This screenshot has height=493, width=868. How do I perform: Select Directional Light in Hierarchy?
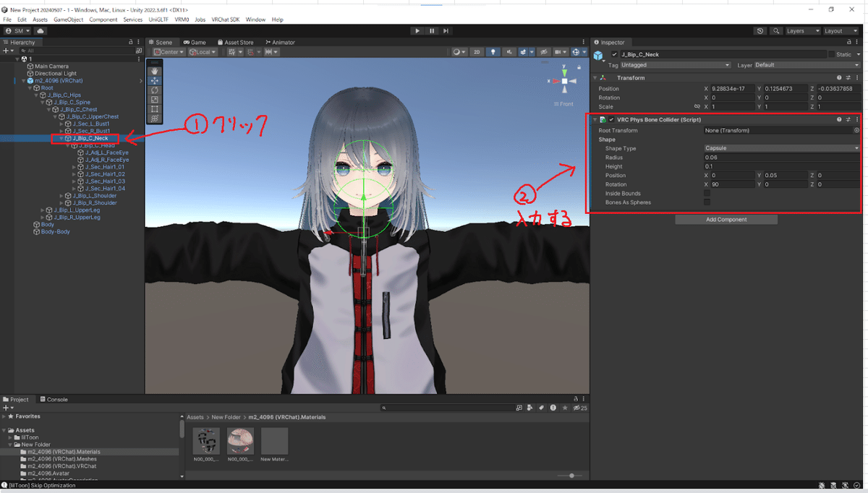coord(55,74)
